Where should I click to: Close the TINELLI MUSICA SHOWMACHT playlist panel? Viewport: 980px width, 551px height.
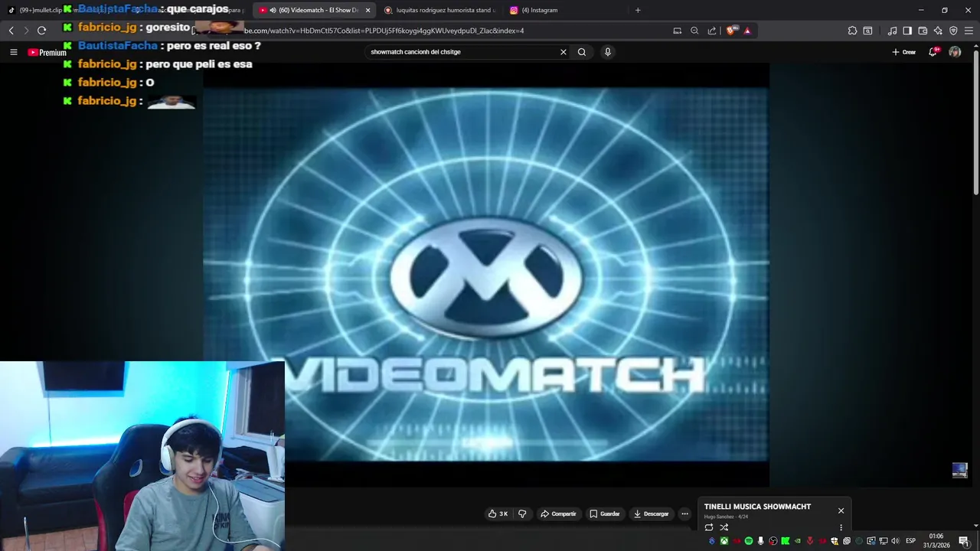tap(841, 510)
